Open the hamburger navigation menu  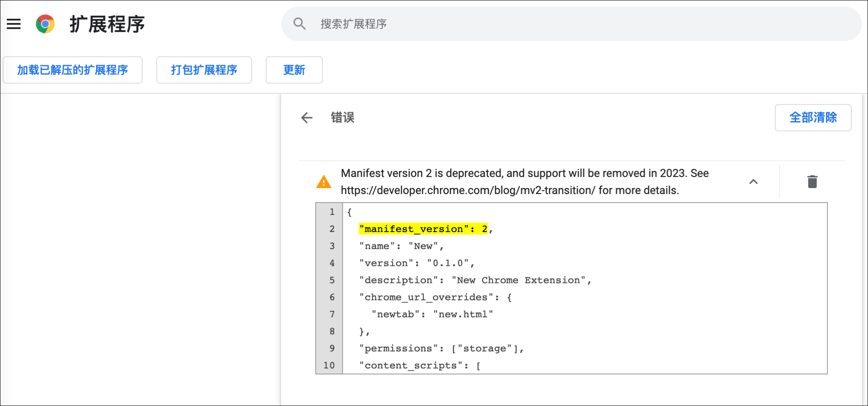click(x=13, y=24)
